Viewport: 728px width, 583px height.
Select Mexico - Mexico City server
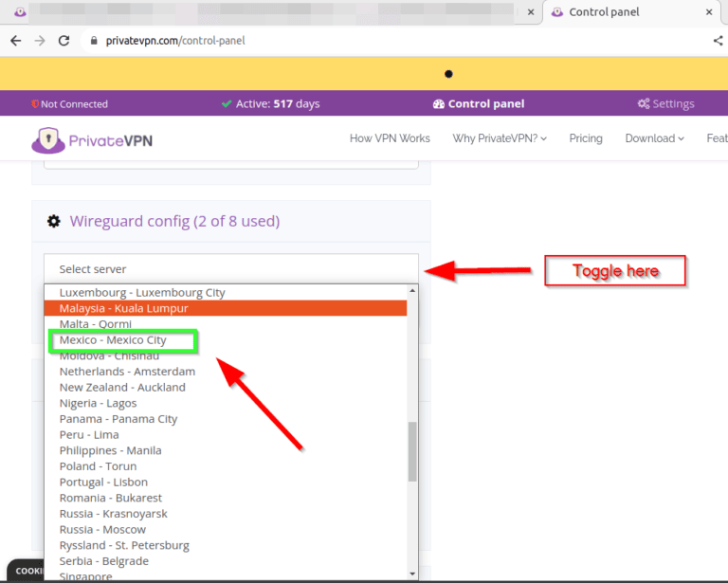click(x=113, y=340)
